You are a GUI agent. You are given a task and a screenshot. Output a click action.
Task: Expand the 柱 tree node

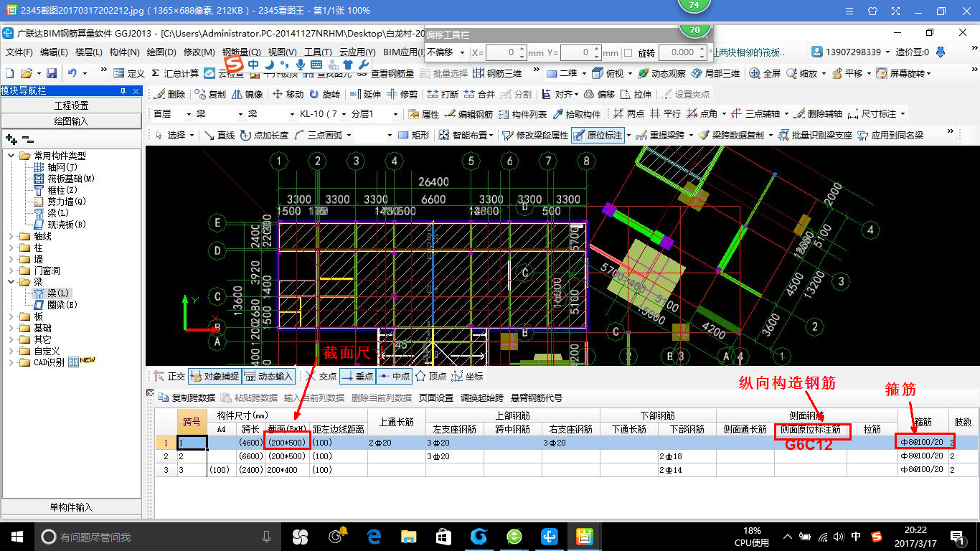click(x=11, y=248)
